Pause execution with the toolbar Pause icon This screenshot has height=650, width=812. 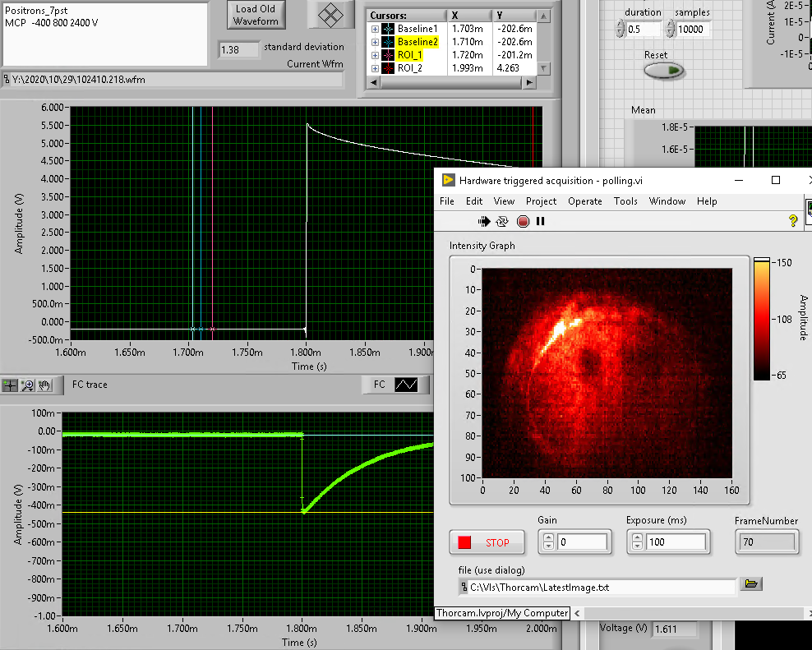(x=541, y=221)
